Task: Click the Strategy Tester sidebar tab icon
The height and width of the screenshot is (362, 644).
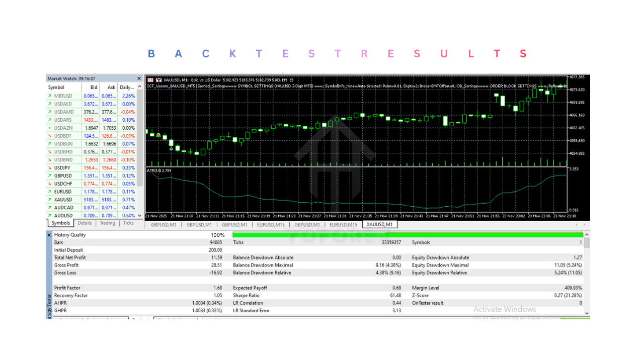Action: tap(49, 302)
